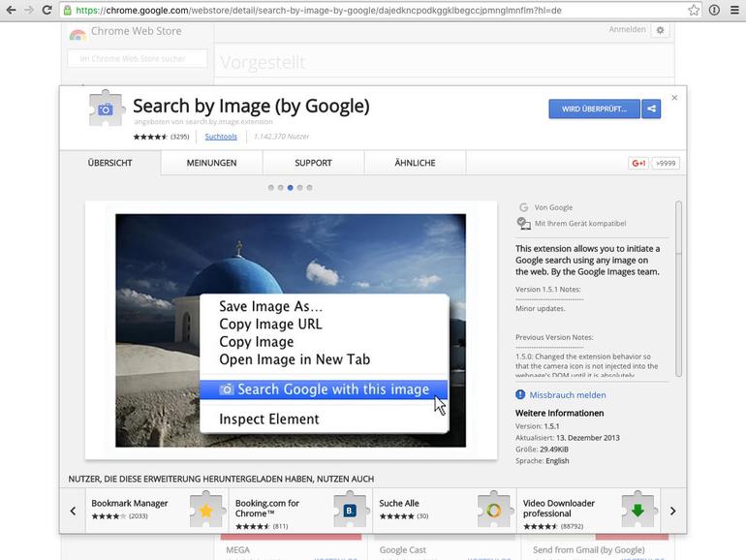Click the Web Store search field
Screen dimensions: 746x560
coord(137,58)
